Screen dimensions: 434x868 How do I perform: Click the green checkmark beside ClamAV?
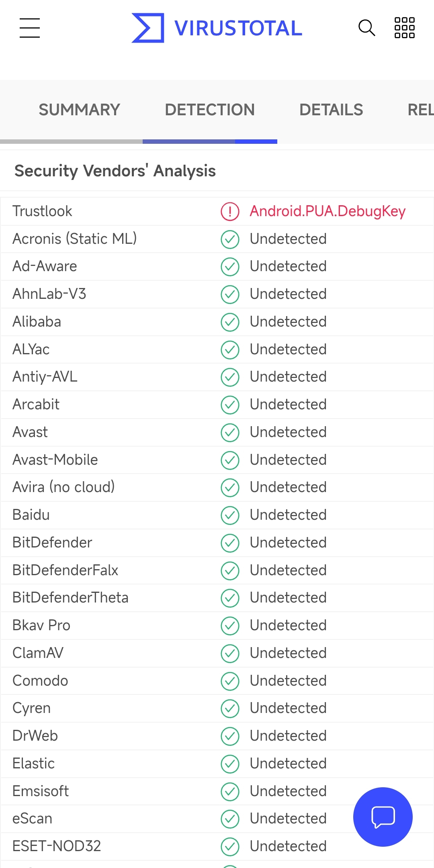click(x=230, y=653)
